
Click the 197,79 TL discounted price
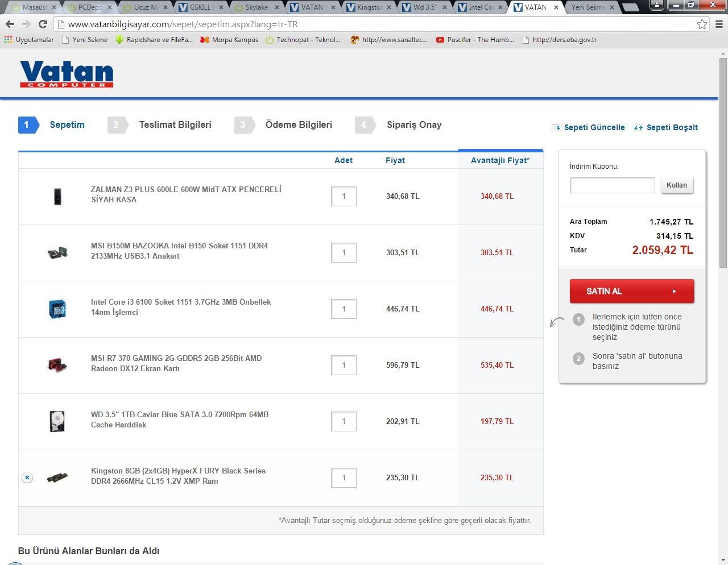pos(497,421)
